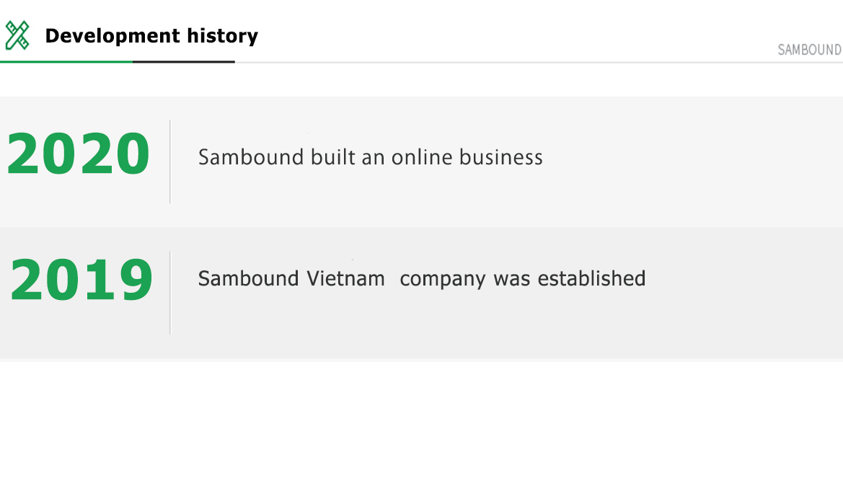
Task: Click the green underline below the heading
Action: coord(66,62)
